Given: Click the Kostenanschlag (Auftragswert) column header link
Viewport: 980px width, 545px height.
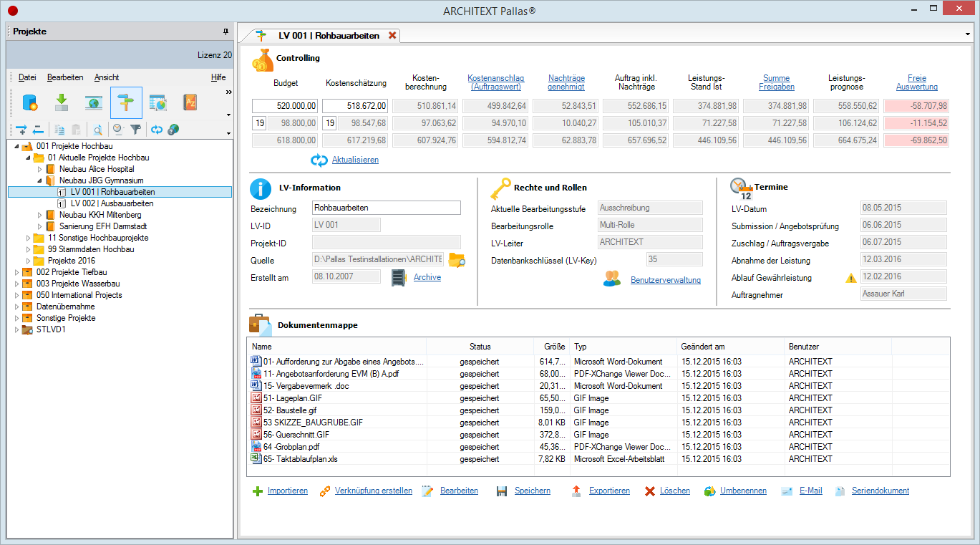Looking at the screenshot, I should click(x=495, y=82).
